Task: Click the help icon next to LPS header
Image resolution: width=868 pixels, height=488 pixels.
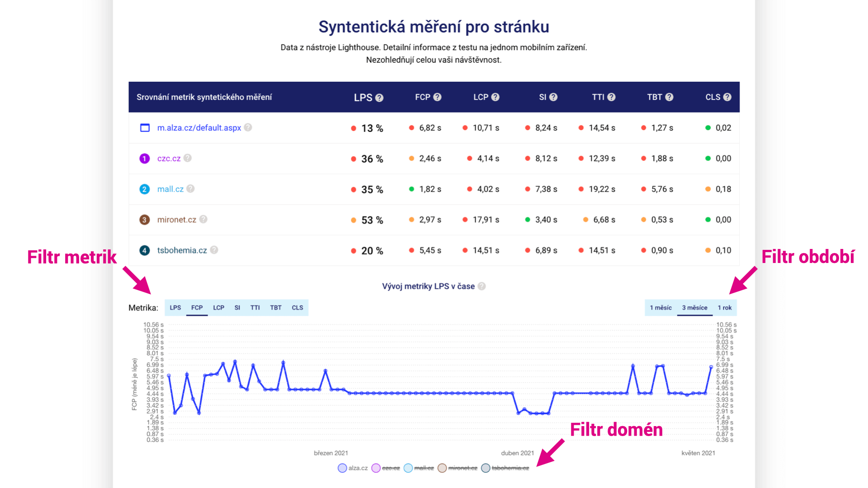Action: [x=379, y=98]
